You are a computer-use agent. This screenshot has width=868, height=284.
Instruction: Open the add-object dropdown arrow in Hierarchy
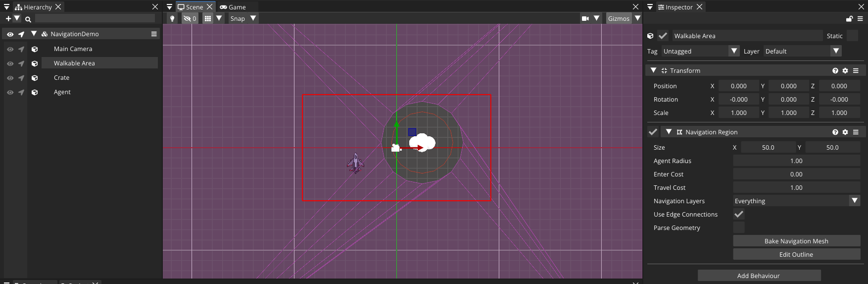17,18
